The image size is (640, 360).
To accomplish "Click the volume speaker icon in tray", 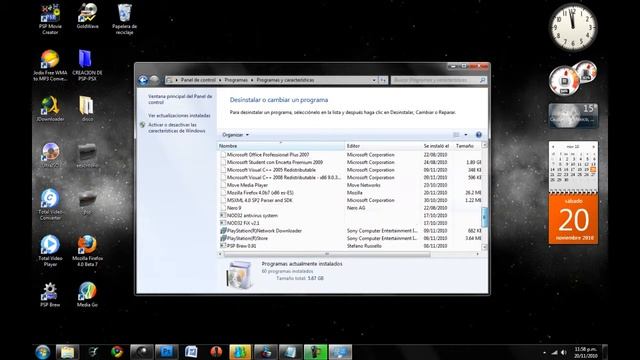I will coord(564,352).
